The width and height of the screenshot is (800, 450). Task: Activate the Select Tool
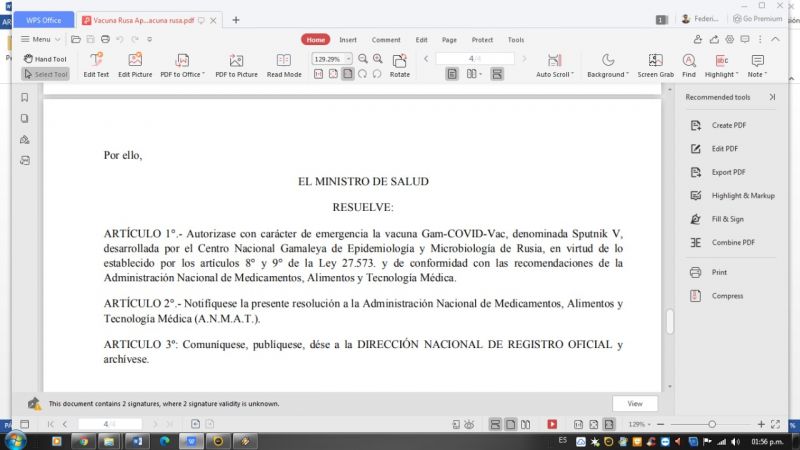45,74
